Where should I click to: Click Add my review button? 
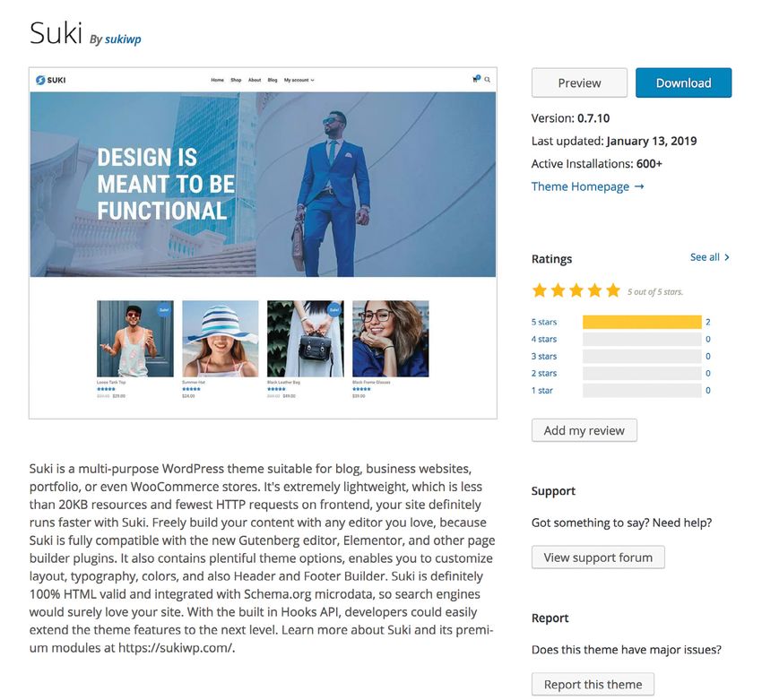click(584, 430)
